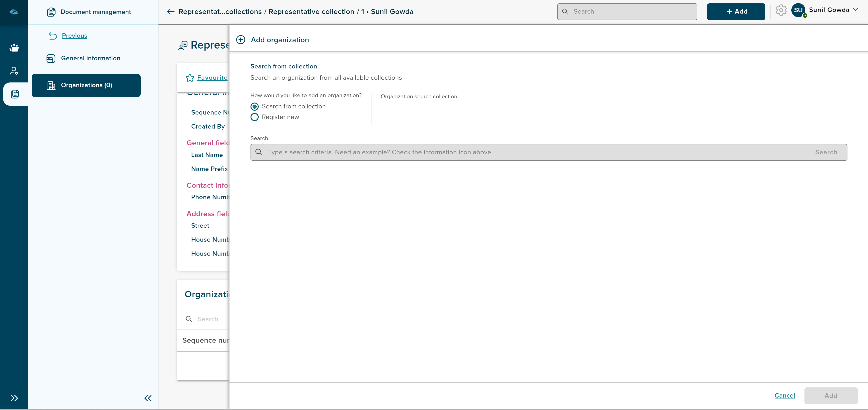Click the app logo icon in sidebar
This screenshot has height=410, width=868.
coord(14,12)
